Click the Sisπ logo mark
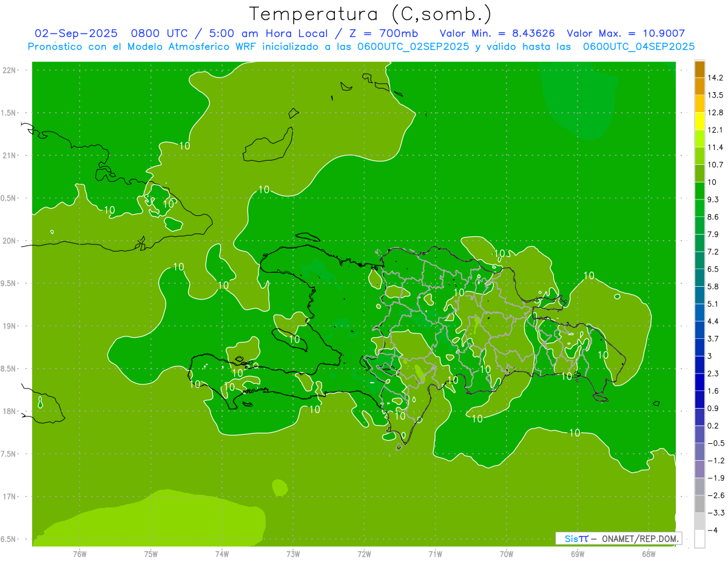Viewport: 728px width, 562px height. pyautogui.click(x=576, y=538)
